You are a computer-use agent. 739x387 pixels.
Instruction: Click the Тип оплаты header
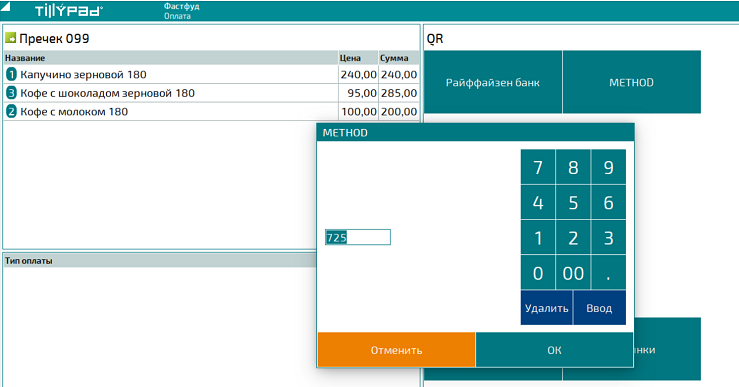(160, 261)
